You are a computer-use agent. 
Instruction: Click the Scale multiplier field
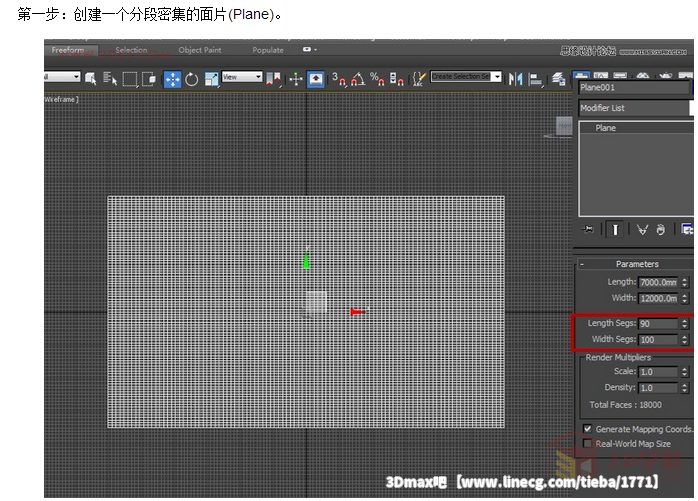click(x=658, y=372)
